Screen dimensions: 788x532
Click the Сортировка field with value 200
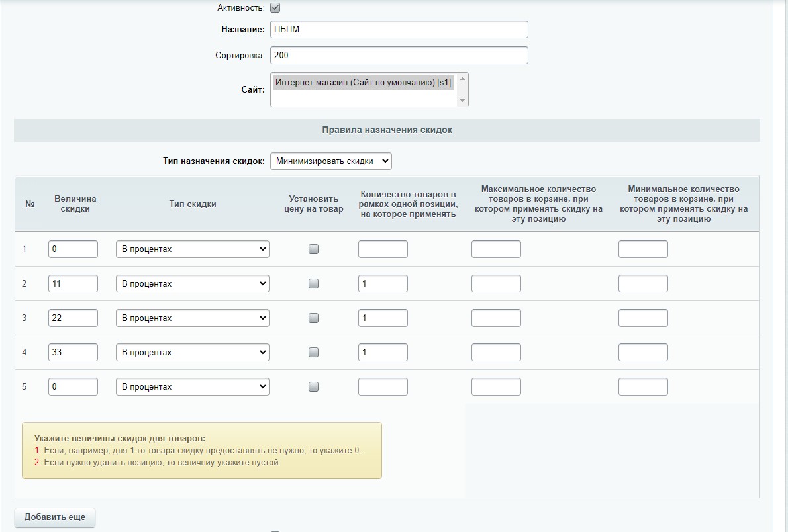399,56
